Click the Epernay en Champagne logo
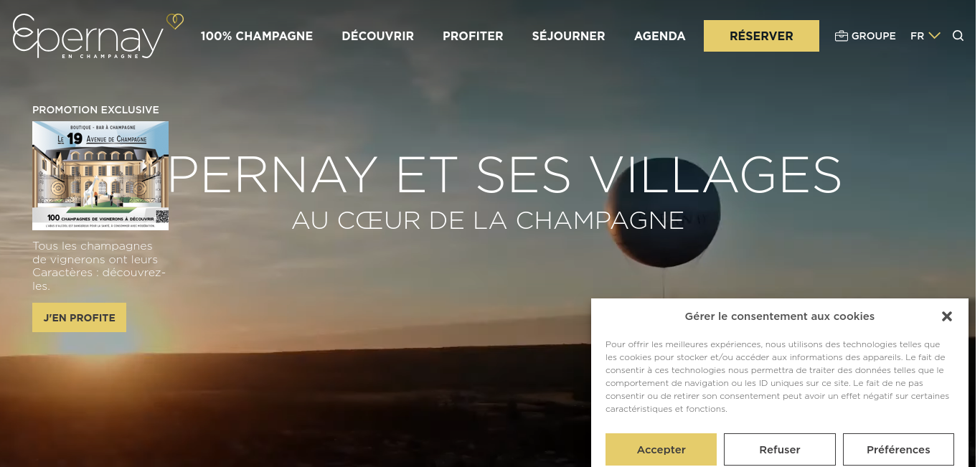This screenshot has height=467, width=980. point(88,37)
